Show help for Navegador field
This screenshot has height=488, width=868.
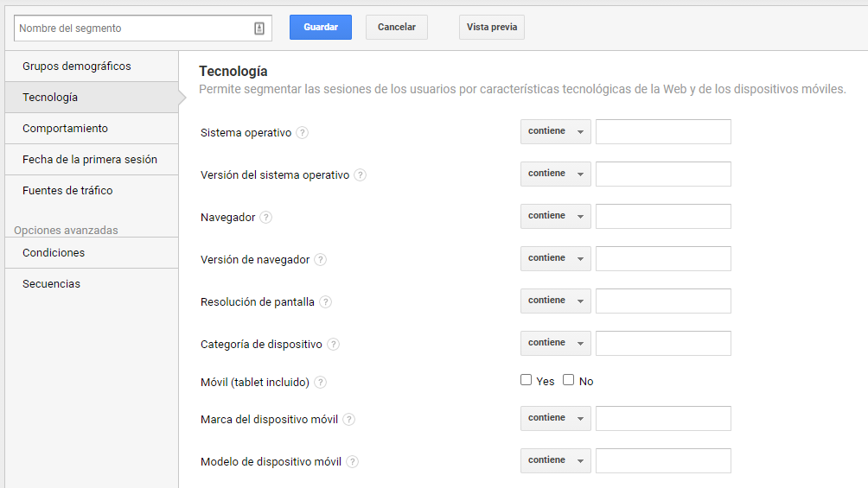point(265,218)
